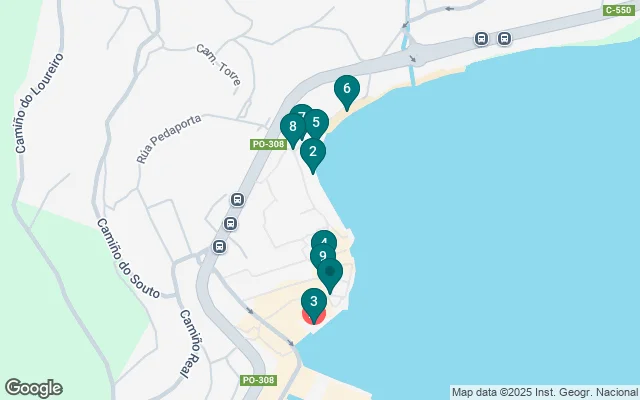Click the Map data attribution text
The height and width of the screenshot is (400, 640).
(544, 393)
